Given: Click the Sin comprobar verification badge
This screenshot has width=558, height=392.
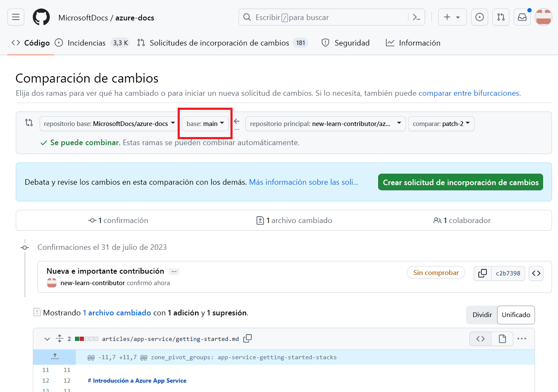Looking at the screenshot, I should tap(436, 273).
